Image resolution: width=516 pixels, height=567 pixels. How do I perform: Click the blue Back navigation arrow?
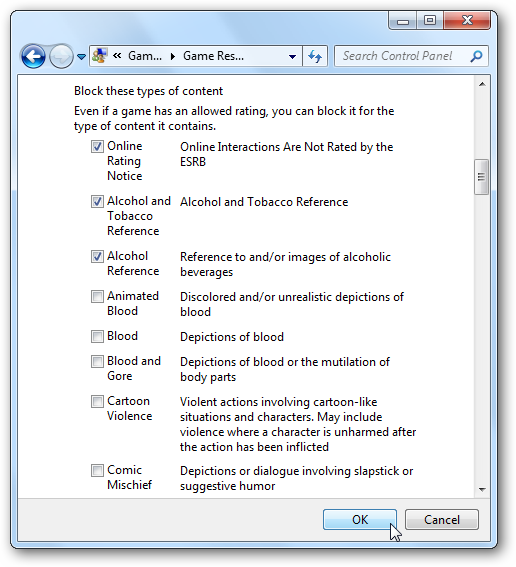(x=33, y=56)
